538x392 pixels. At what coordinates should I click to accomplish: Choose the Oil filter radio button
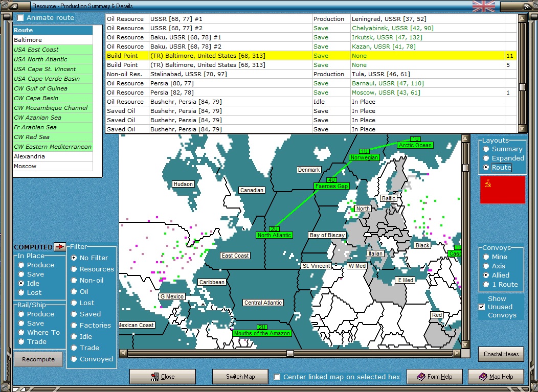[74, 292]
